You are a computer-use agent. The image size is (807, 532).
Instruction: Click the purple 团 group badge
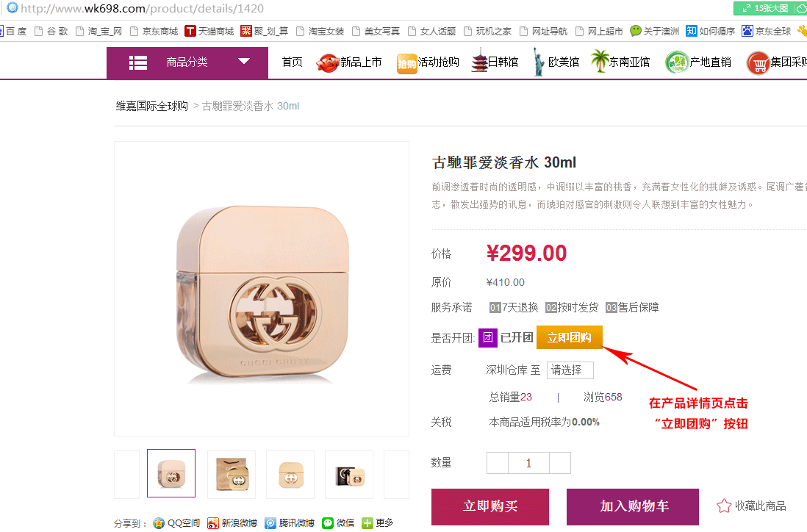tap(487, 337)
